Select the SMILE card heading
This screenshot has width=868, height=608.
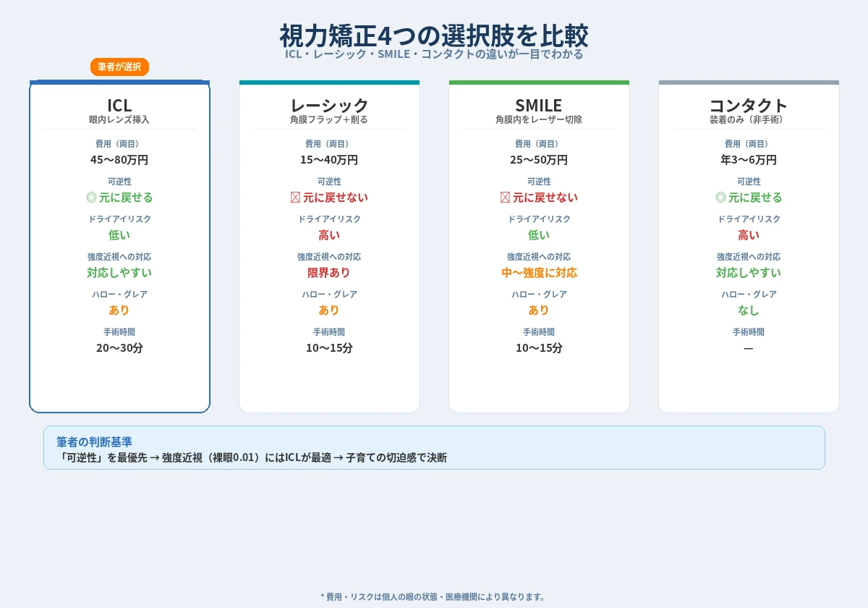click(x=539, y=106)
